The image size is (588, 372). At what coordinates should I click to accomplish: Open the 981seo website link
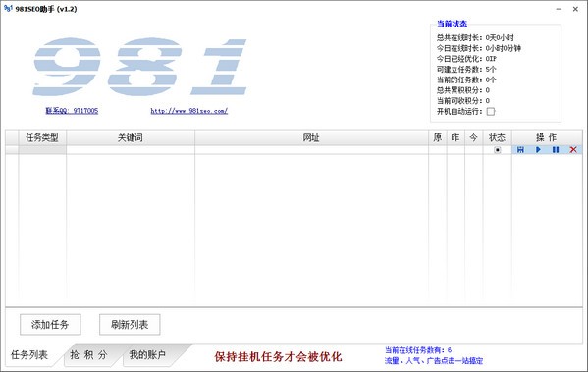pyautogui.click(x=189, y=111)
